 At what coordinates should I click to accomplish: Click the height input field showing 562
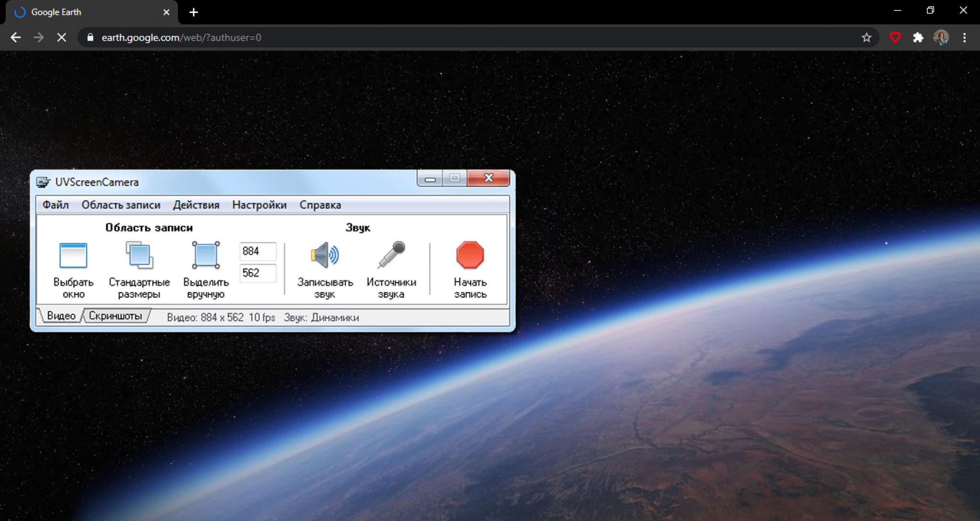click(256, 271)
